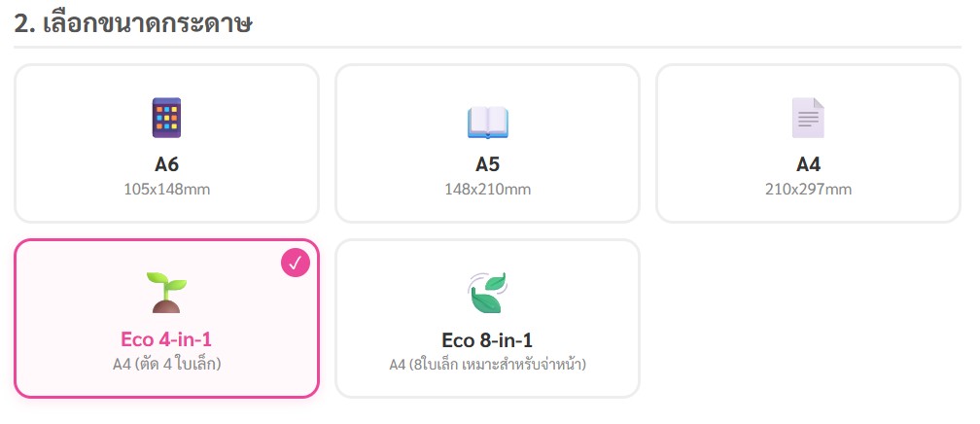Select the A5 paper size label
Viewport: 980px width, 424px height.
pos(487,164)
